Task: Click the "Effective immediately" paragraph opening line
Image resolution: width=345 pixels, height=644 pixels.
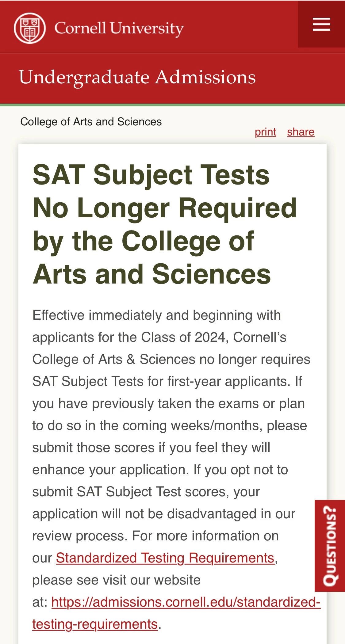Action: pyautogui.click(x=157, y=315)
